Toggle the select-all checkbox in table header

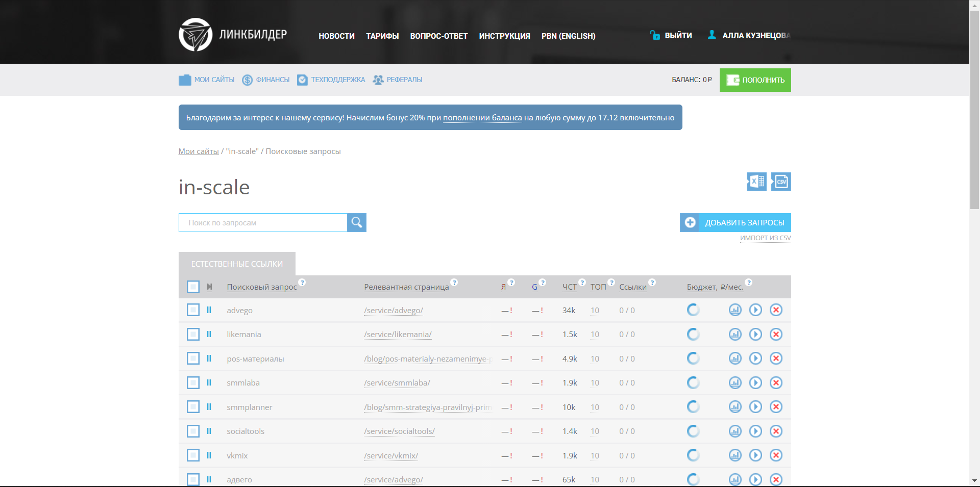[193, 287]
